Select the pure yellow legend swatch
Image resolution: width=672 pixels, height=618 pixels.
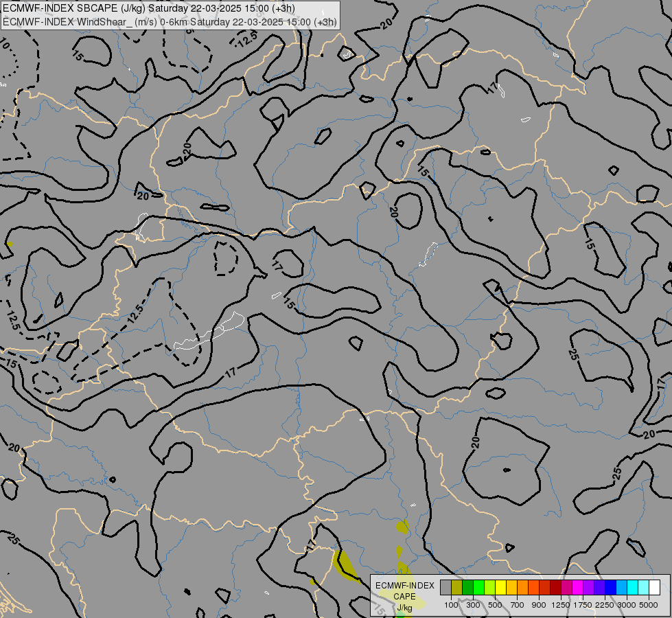point(500,588)
